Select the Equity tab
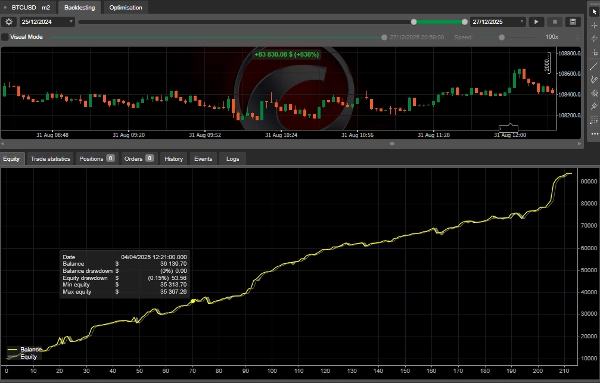Screen dimensions: 600x383 [x=11, y=159]
